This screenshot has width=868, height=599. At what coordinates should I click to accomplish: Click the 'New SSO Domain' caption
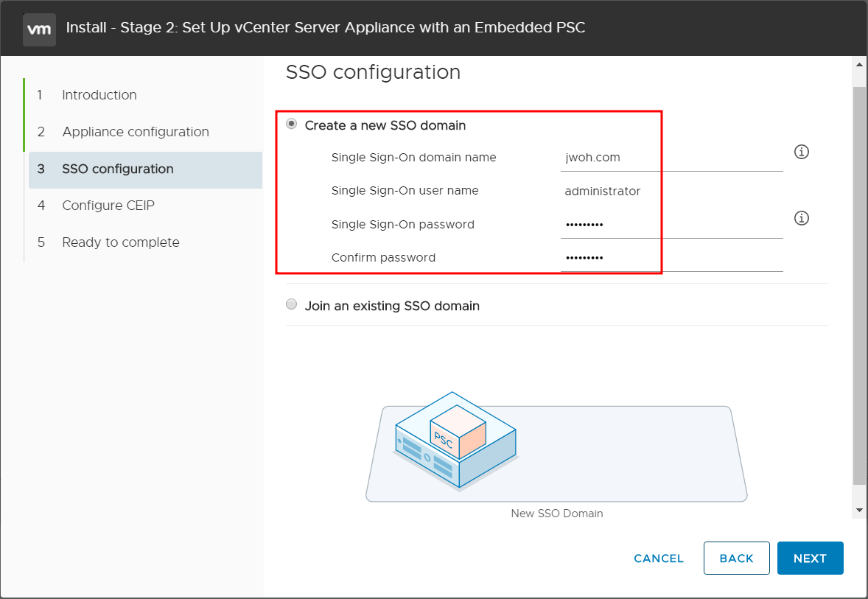tap(557, 514)
